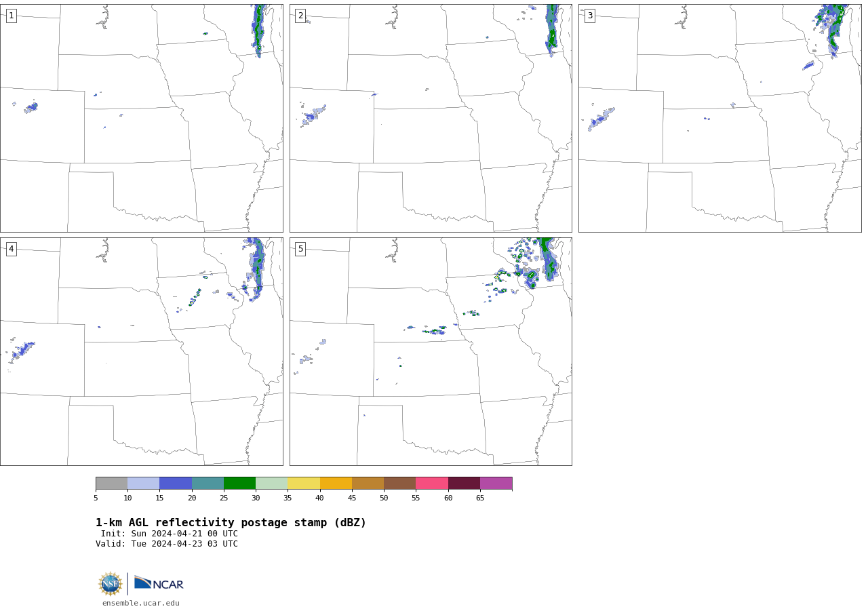Click the panel number 4 label box
This screenshot has height=611, width=868.
click(x=11, y=249)
